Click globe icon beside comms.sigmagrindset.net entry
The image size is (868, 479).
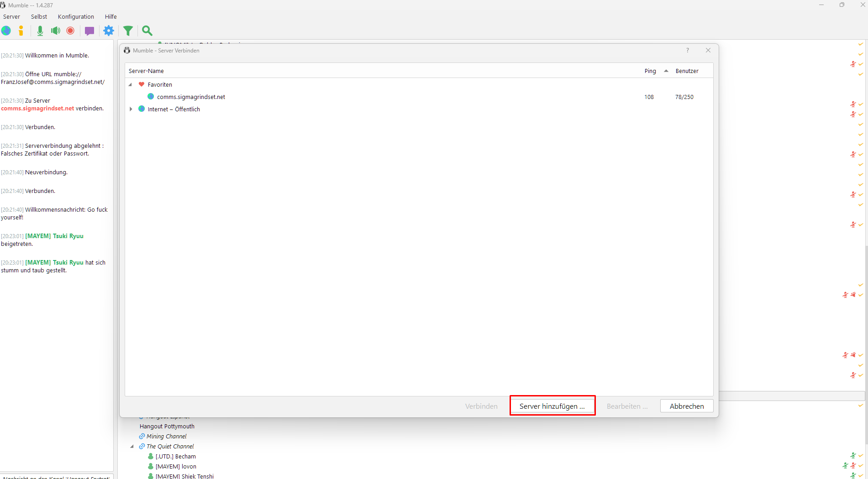[151, 97]
